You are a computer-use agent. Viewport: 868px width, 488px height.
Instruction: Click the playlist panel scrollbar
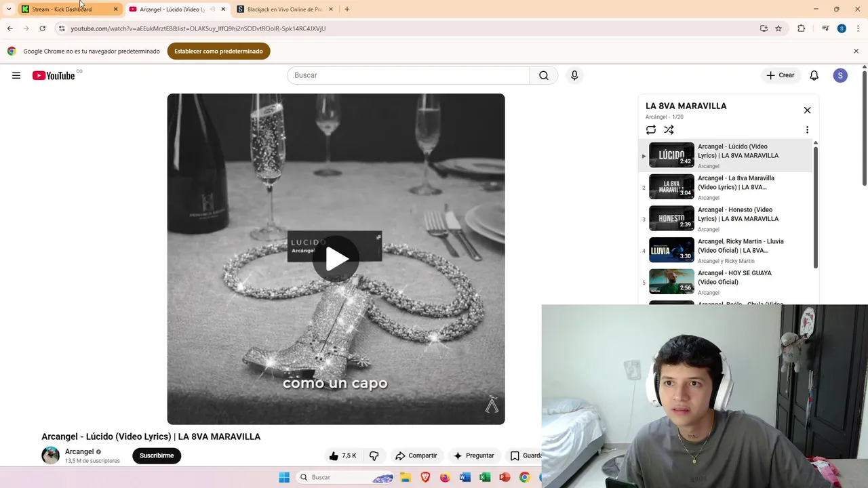(x=816, y=207)
